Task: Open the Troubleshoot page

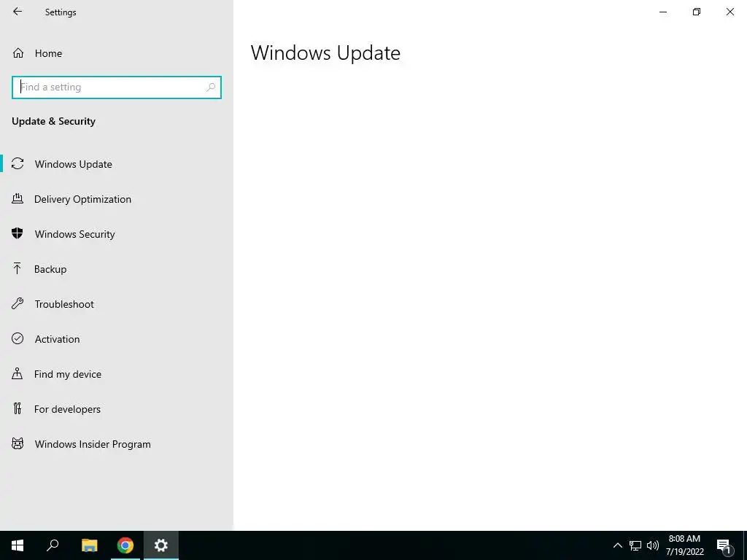Action: pos(117,304)
